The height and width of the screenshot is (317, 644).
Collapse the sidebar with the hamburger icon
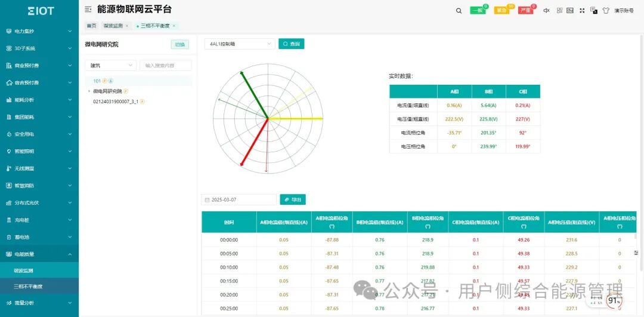[88, 10]
